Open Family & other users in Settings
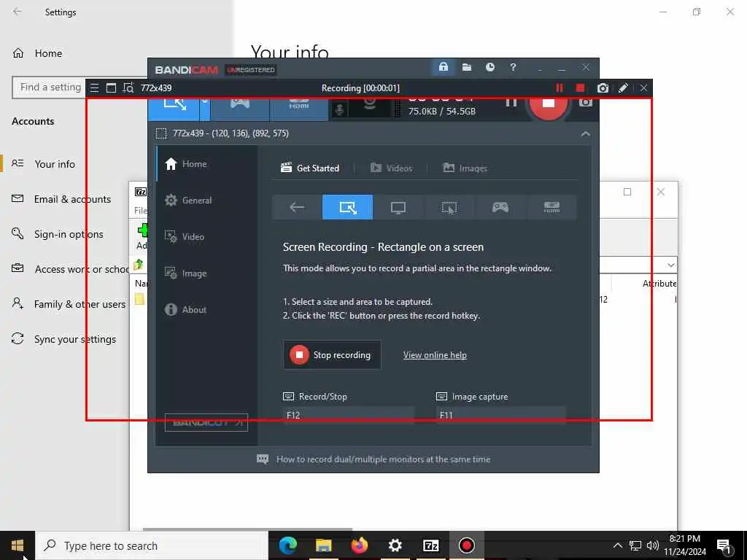747x560 pixels. (69, 304)
